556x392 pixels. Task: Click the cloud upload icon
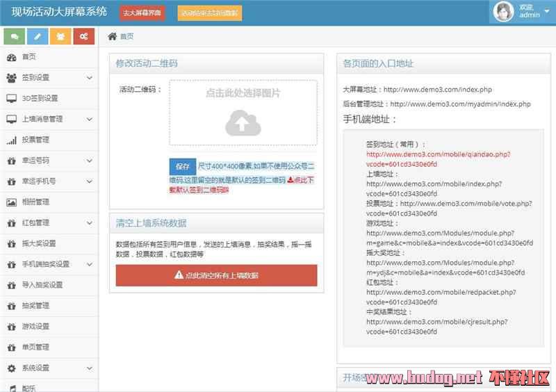tap(243, 122)
